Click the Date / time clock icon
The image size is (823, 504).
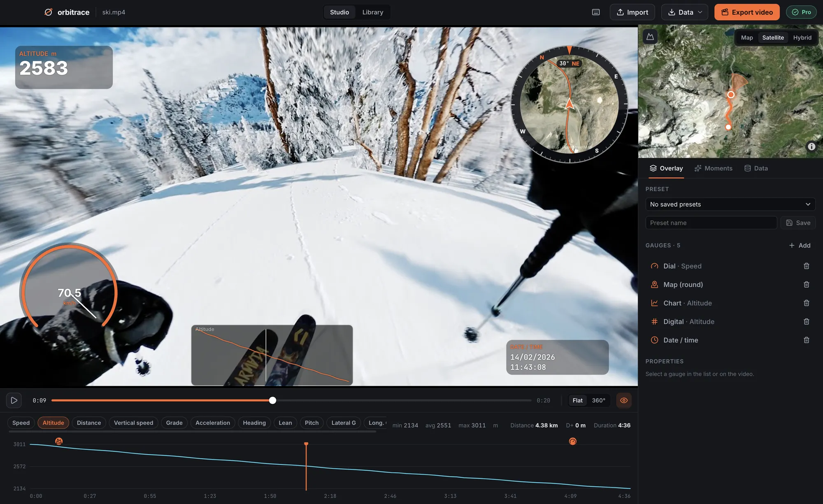(654, 340)
